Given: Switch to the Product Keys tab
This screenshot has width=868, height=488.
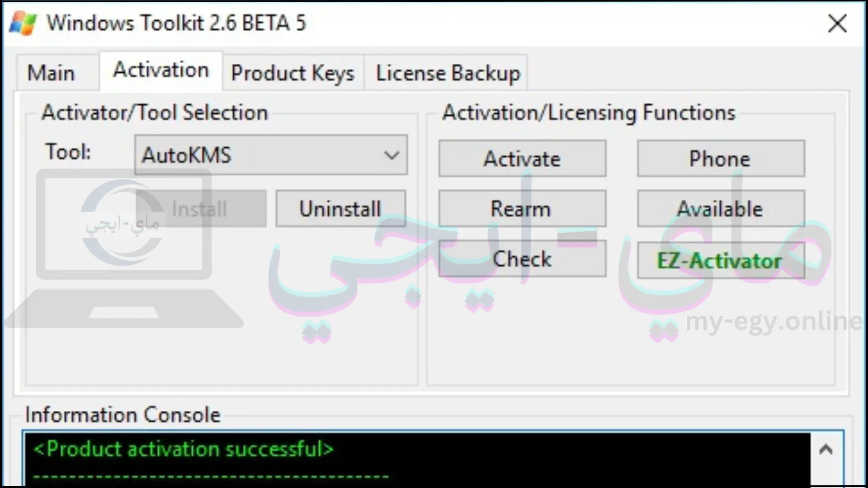Looking at the screenshot, I should pos(292,72).
